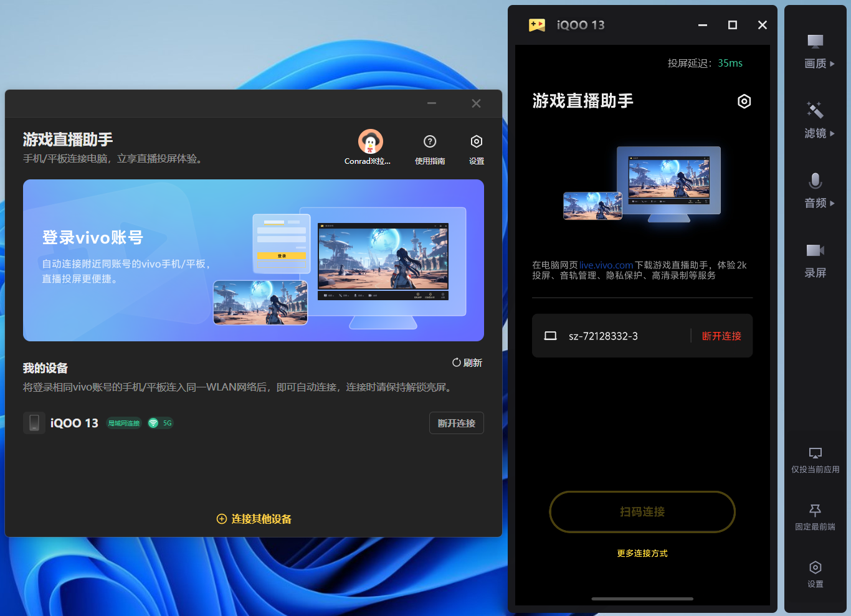The width and height of the screenshot is (851, 616).
Task: Click the iQOO 13 phone device icon
Action: [34, 423]
